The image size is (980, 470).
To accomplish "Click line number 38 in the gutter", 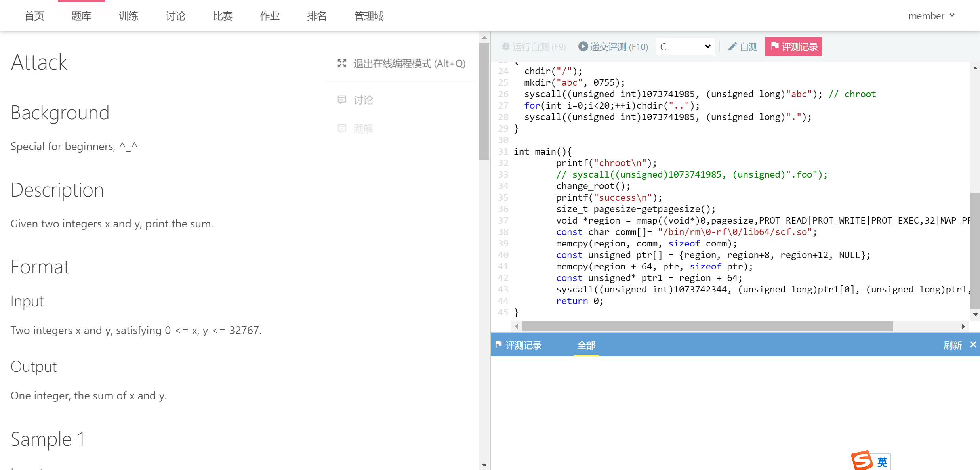I will [x=503, y=232].
